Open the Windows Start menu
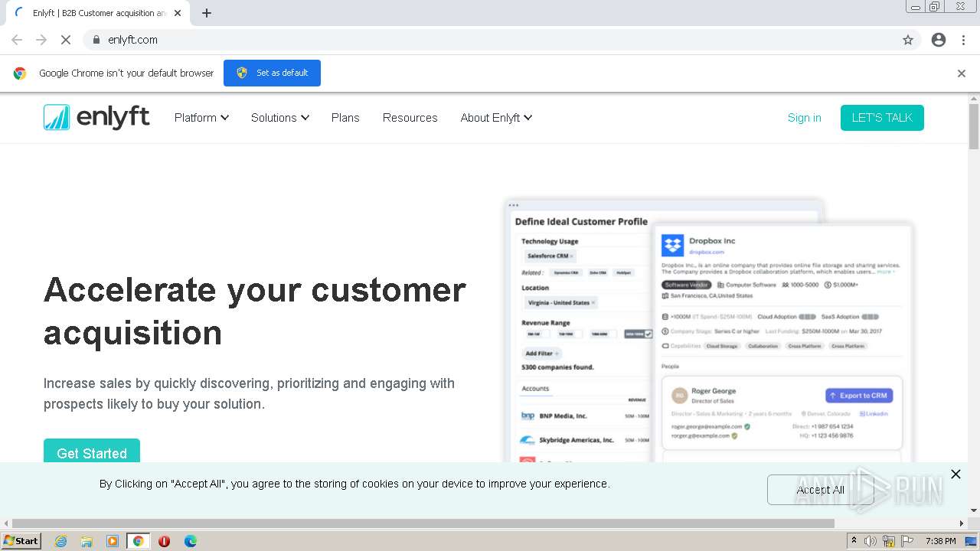 (21, 541)
